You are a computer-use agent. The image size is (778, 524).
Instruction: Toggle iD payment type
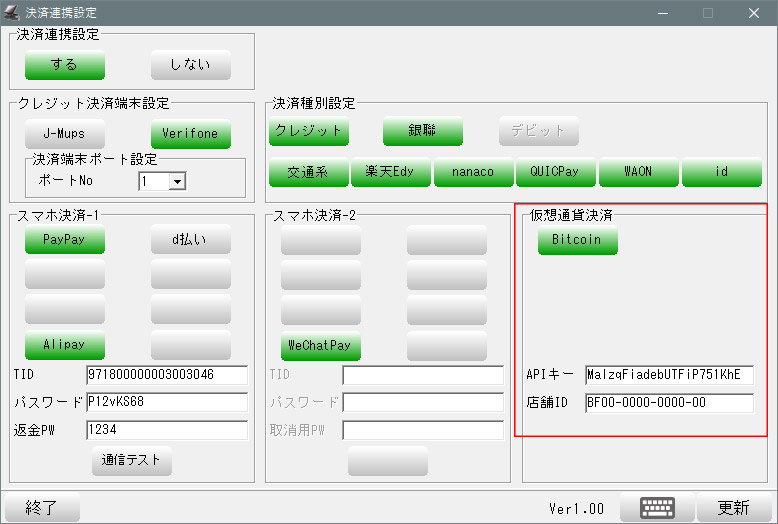pyautogui.click(x=721, y=172)
